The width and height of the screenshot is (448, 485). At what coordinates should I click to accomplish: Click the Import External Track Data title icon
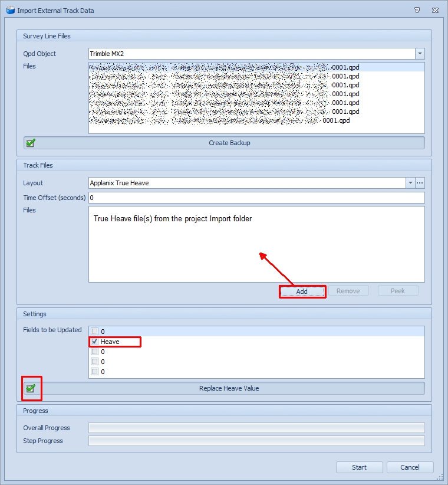click(x=11, y=10)
